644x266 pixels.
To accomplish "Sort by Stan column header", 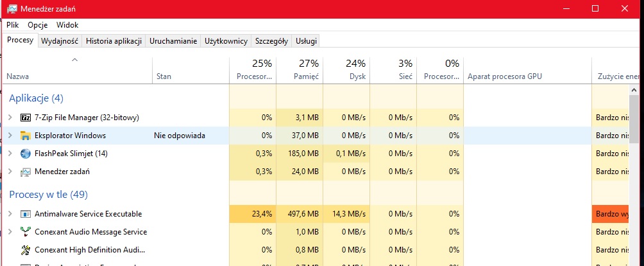I will pos(191,70).
